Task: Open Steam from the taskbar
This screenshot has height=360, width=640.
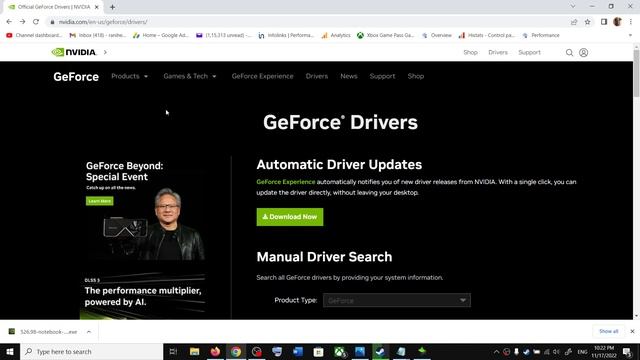Action: [x=380, y=351]
